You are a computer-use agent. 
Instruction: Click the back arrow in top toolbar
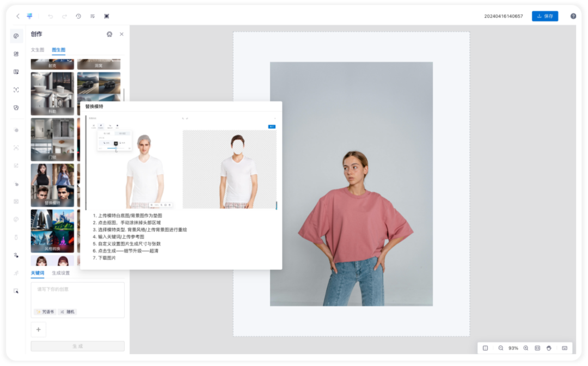[18, 16]
